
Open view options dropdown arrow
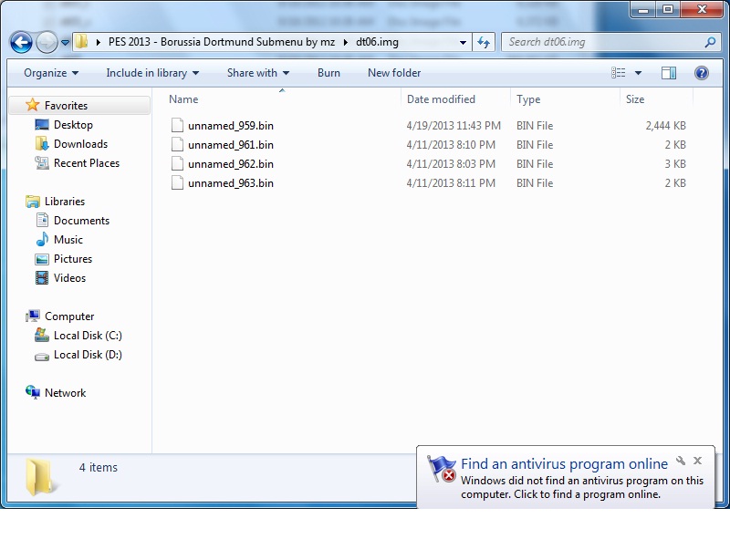coord(638,73)
